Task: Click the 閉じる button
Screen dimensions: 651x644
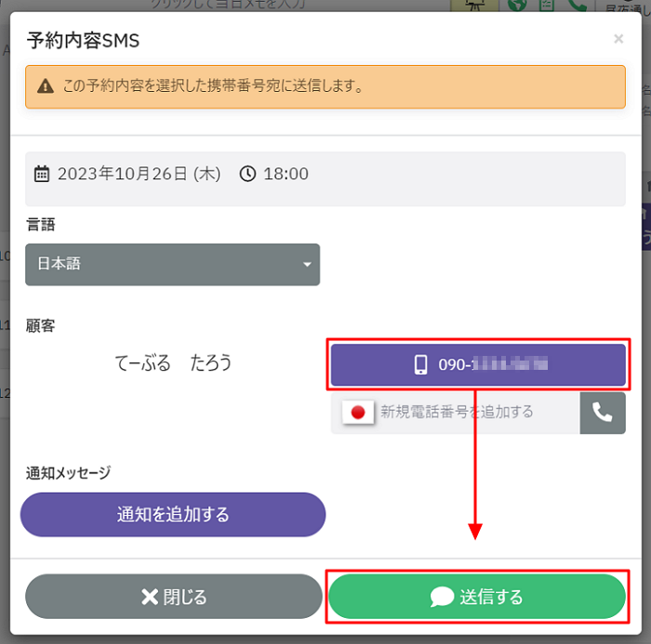Action: pyautogui.click(x=173, y=597)
